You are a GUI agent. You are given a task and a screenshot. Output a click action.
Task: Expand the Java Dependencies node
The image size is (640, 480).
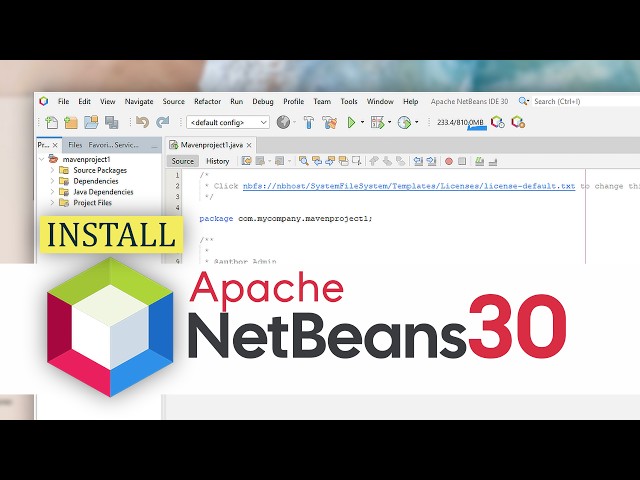pyautogui.click(x=52, y=191)
